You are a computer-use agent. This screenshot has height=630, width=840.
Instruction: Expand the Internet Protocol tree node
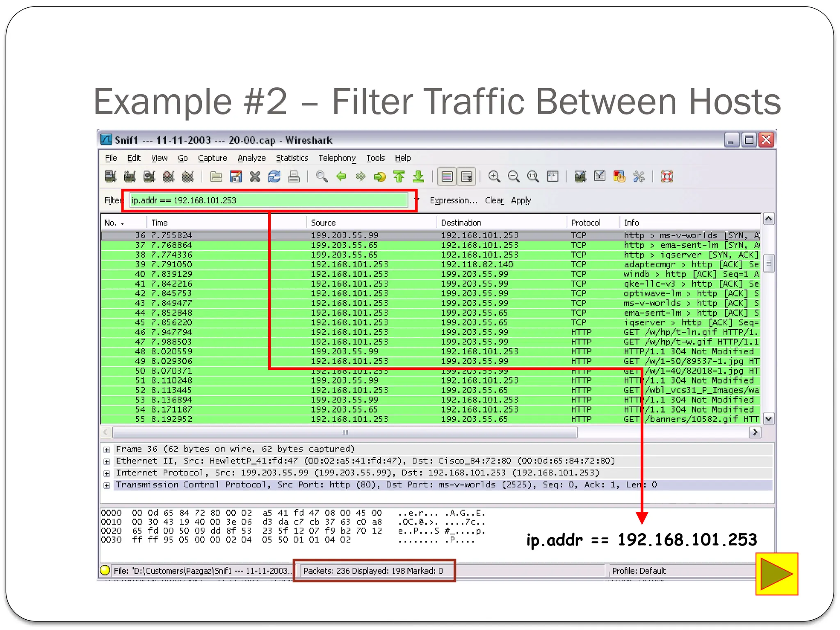[107, 473]
